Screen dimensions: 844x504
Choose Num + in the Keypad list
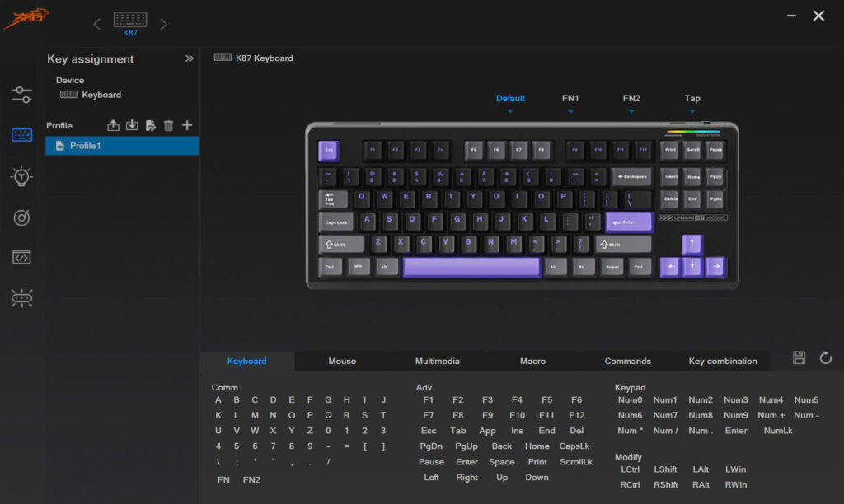[x=771, y=415]
